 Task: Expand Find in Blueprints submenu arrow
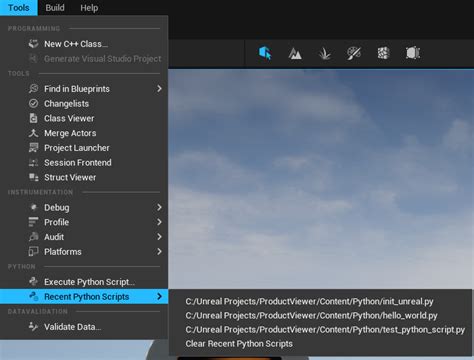159,89
